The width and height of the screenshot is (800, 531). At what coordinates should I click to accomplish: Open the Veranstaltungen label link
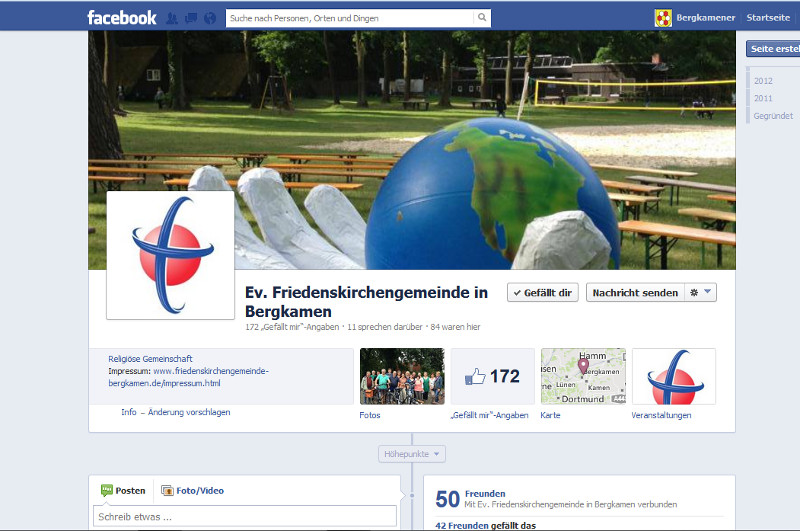coord(661,415)
